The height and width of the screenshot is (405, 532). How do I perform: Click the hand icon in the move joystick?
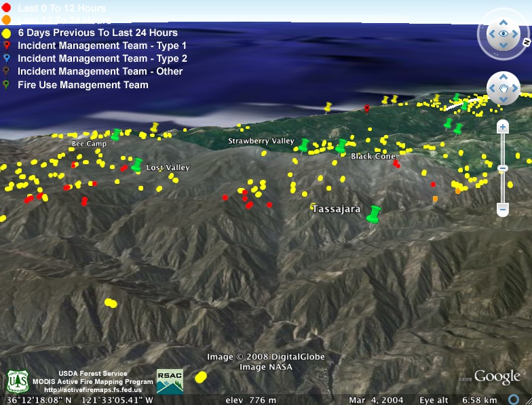tap(503, 88)
